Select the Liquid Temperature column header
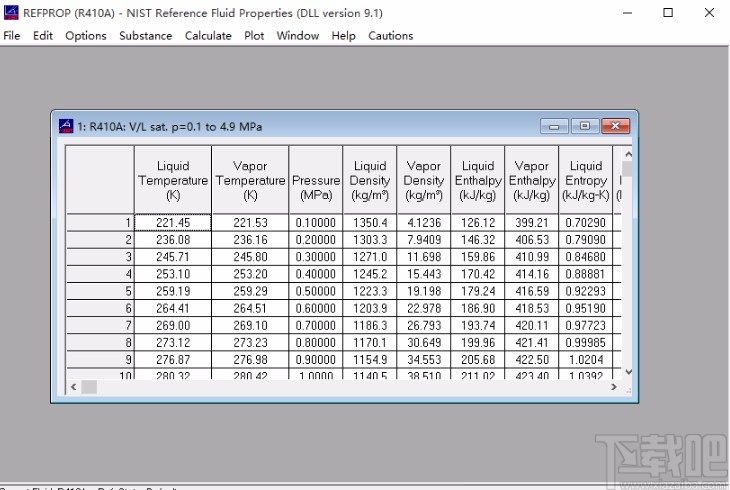Screen dimensions: 730x490 pos(173,180)
